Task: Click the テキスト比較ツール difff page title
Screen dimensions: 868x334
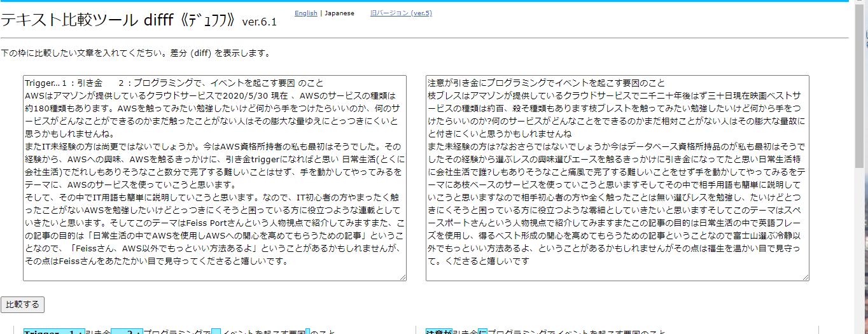Action: (x=119, y=20)
